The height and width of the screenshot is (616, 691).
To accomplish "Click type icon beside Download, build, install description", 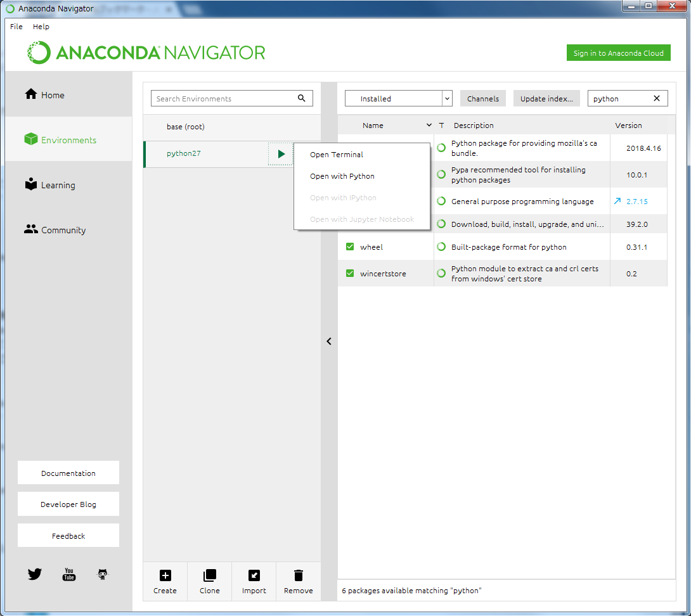I will (x=441, y=224).
